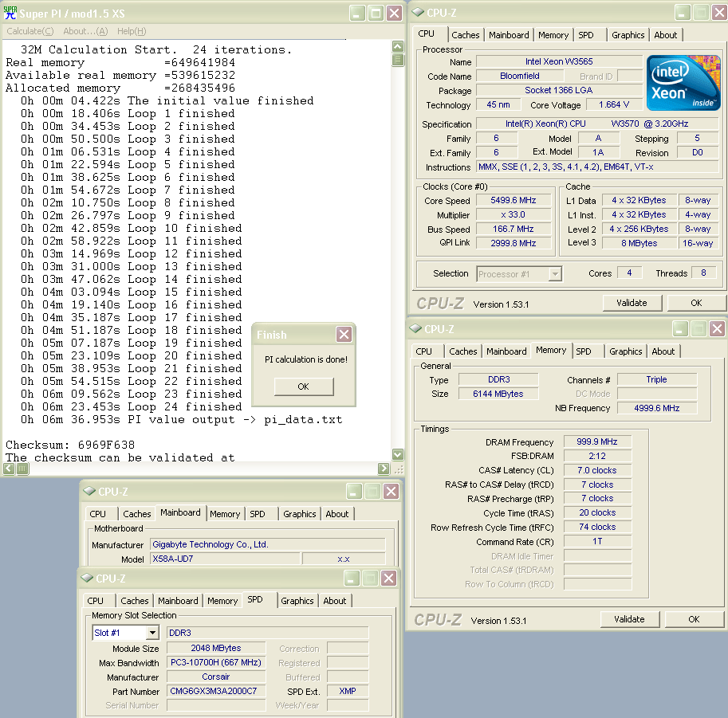
Task: Click the Super PI icon in title bar
Action: 10,14
